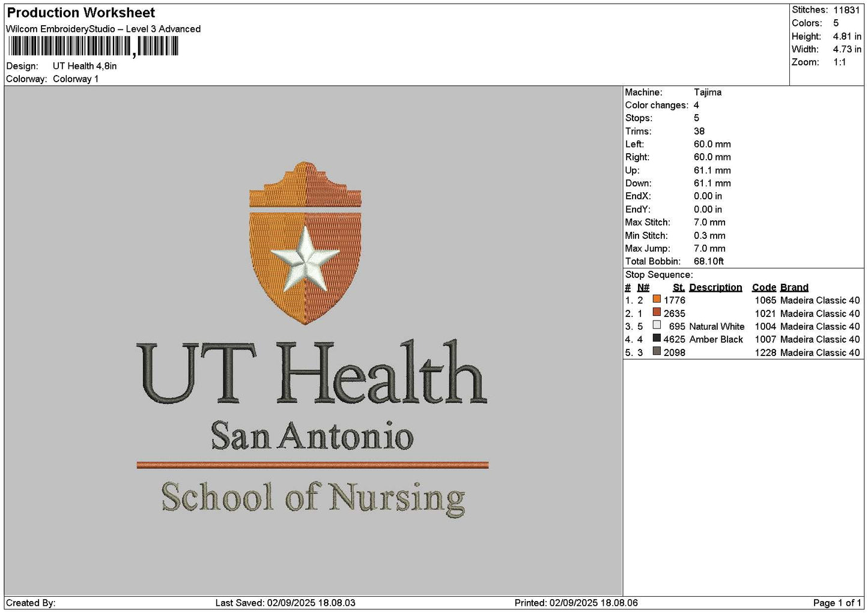Viewport: 868px width, 613px height.
Task: Click the 'N#' column header
Action: (x=643, y=288)
